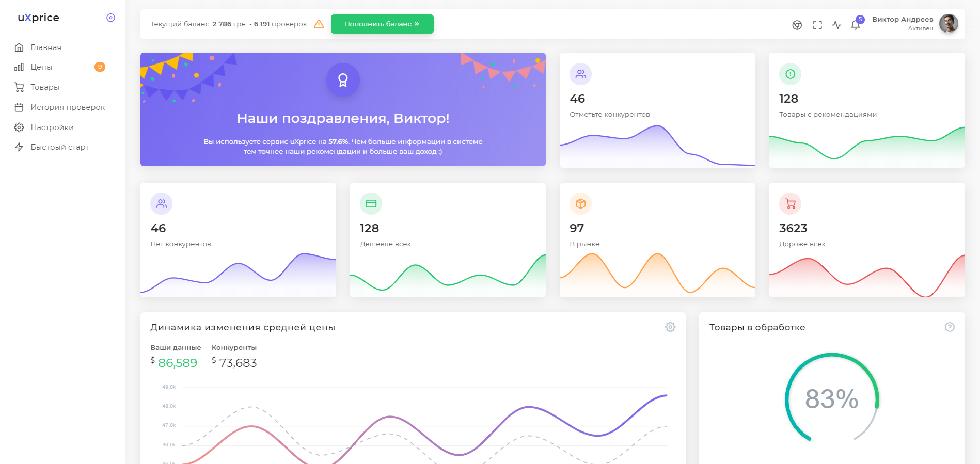Click help icon in Товары в обработке
Screen dimensions: 980x464
pos(950,327)
